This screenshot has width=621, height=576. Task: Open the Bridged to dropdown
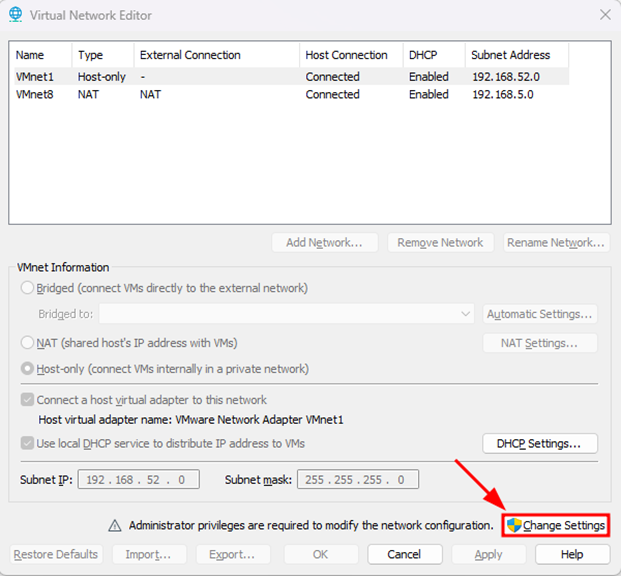click(286, 314)
